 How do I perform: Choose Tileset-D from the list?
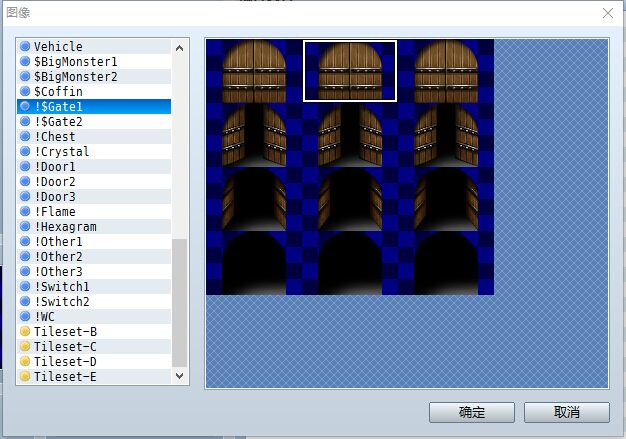click(x=94, y=362)
